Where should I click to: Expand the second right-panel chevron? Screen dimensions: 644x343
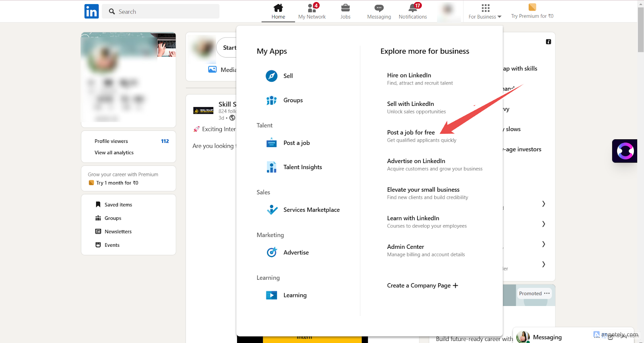coord(543,224)
